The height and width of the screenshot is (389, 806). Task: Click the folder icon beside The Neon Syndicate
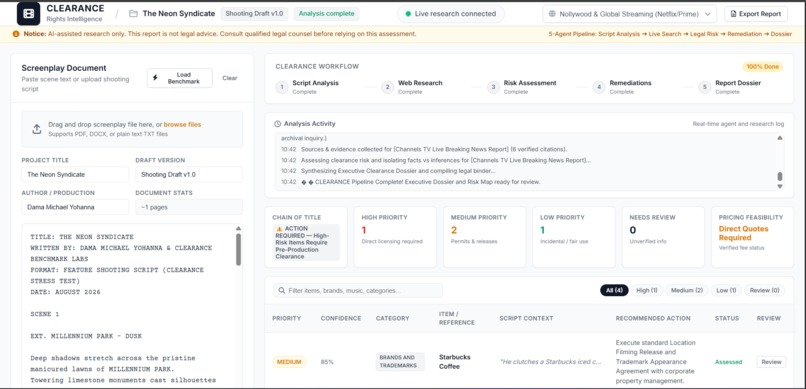pos(133,14)
